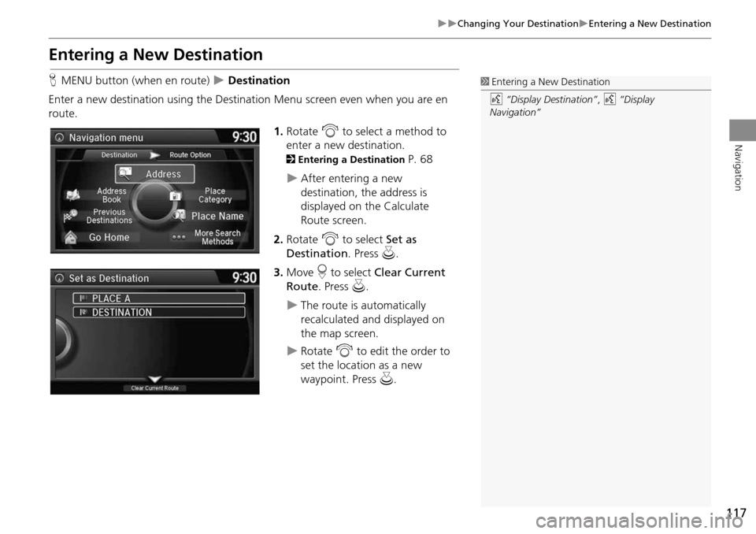
Task: Click the Address magnifier icon
Action: 126,173
